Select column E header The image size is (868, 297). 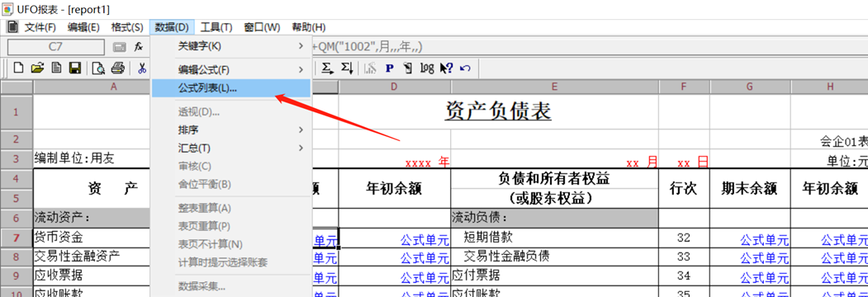(555, 87)
